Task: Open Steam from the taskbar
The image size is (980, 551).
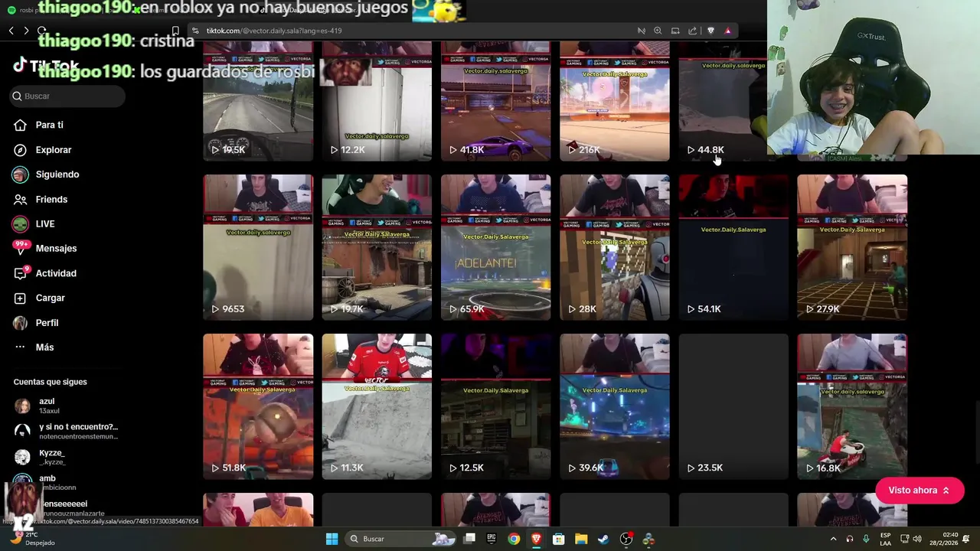Action: click(603, 539)
